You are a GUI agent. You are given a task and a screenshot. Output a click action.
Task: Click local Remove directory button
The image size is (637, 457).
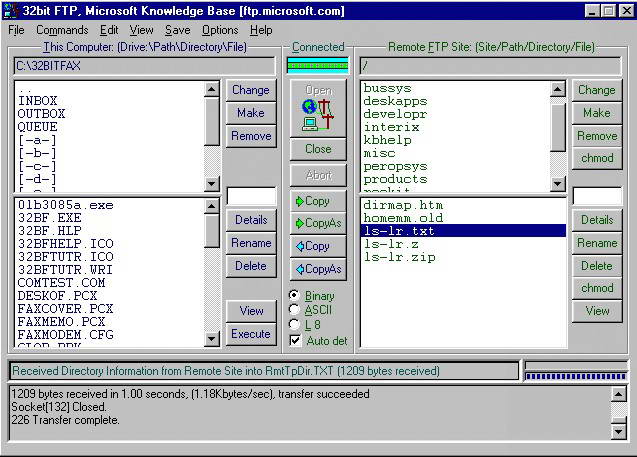pos(251,136)
